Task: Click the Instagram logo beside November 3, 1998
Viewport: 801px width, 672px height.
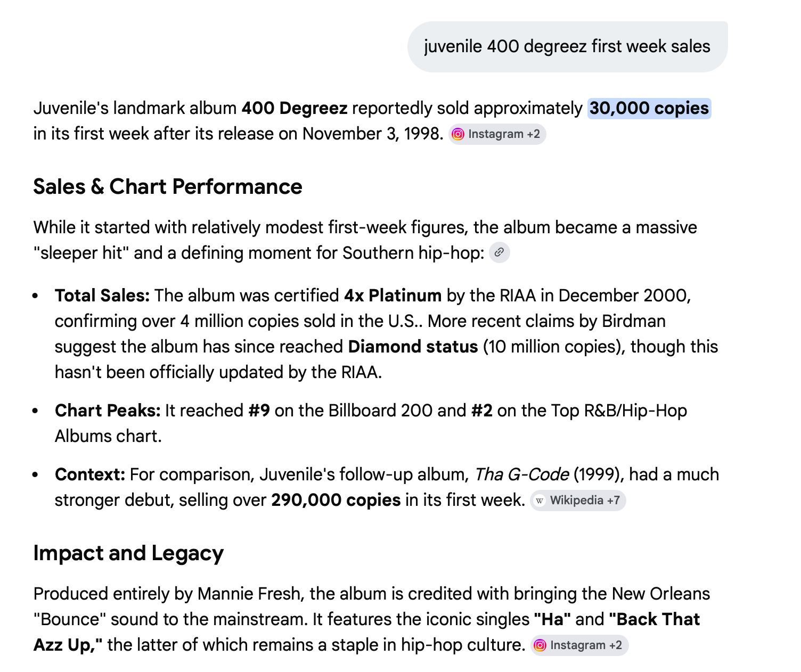Action: [457, 134]
